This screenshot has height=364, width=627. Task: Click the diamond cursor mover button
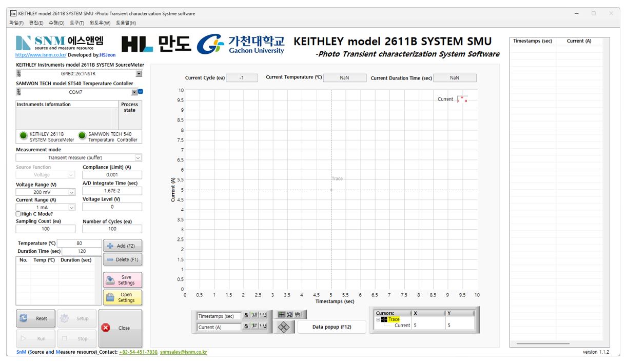[284, 327]
